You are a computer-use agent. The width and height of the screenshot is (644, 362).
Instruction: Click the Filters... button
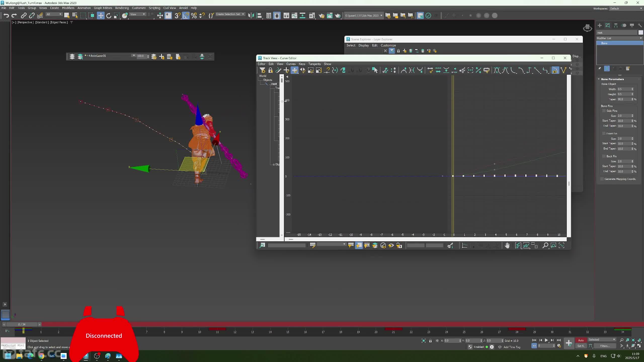605,346
